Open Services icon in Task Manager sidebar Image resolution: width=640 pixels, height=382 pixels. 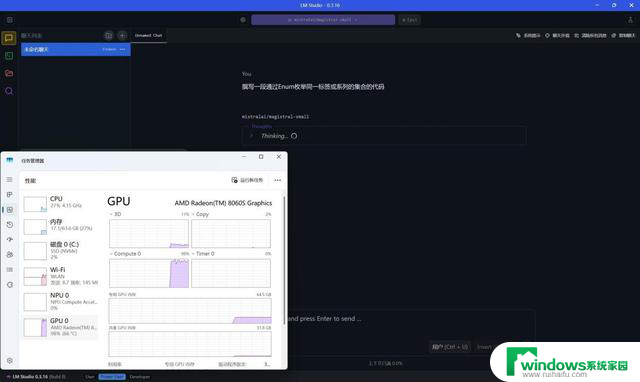click(x=10, y=284)
